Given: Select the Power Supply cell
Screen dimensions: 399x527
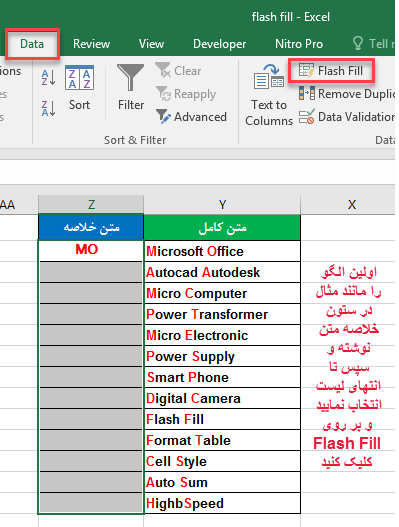Looking at the screenshot, I should tap(222, 356).
